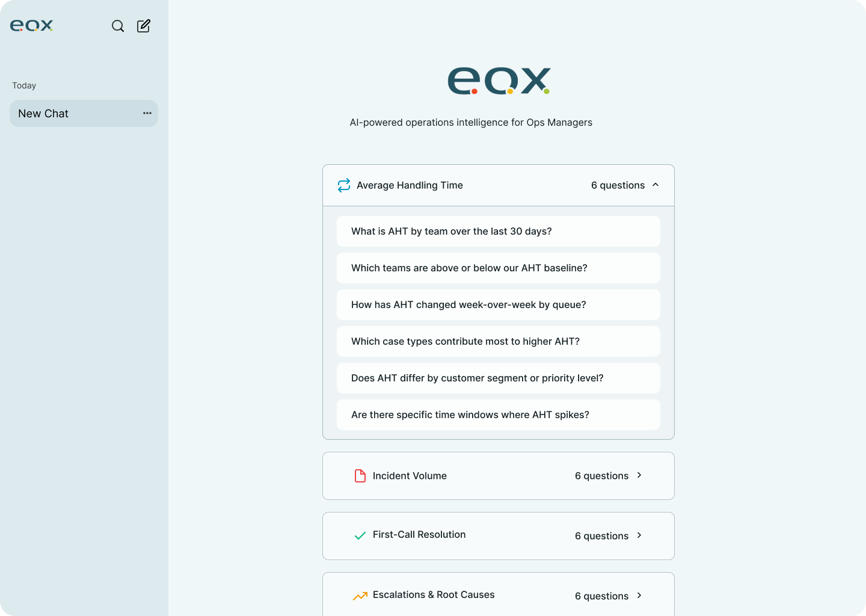Click the AI-powered operations intelligence tagline
This screenshot has width=866, height=616.
pos(471,122)
